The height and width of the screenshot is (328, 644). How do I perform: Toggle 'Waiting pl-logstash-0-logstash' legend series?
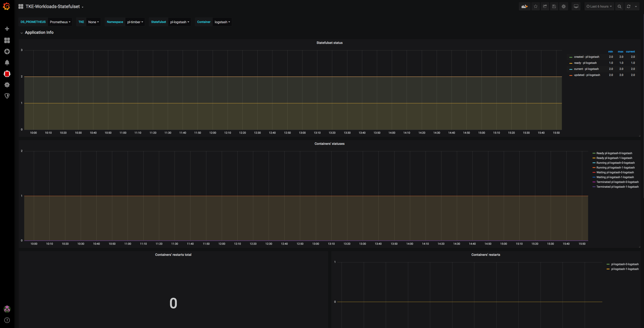(615, 173)
